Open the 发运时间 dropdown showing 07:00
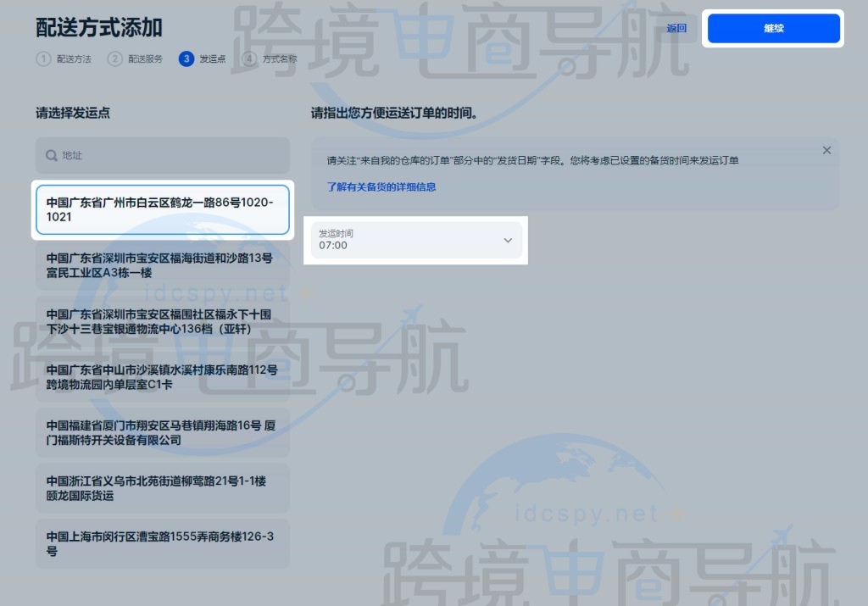868x606 pixels. tap(415, 240)
